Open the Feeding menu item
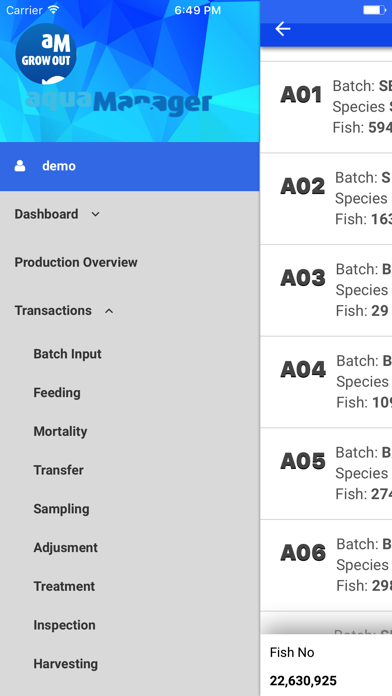This screenshot has width=392, height=696. (x=57, y=392)
